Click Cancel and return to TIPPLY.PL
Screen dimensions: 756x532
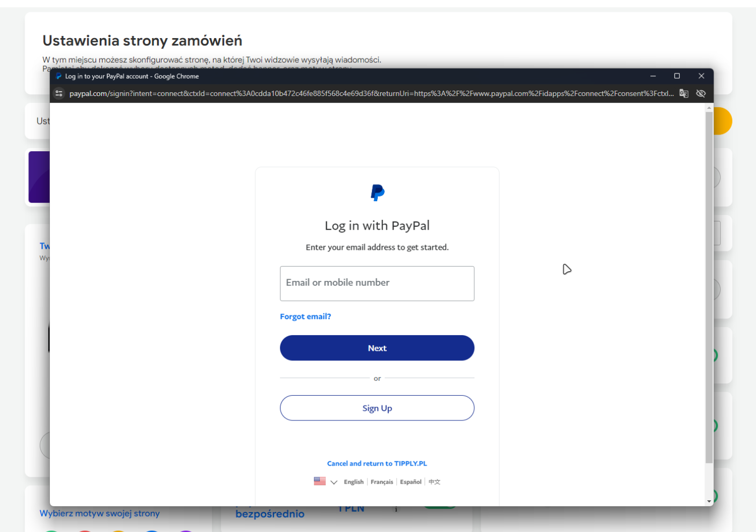coord(377,463)
